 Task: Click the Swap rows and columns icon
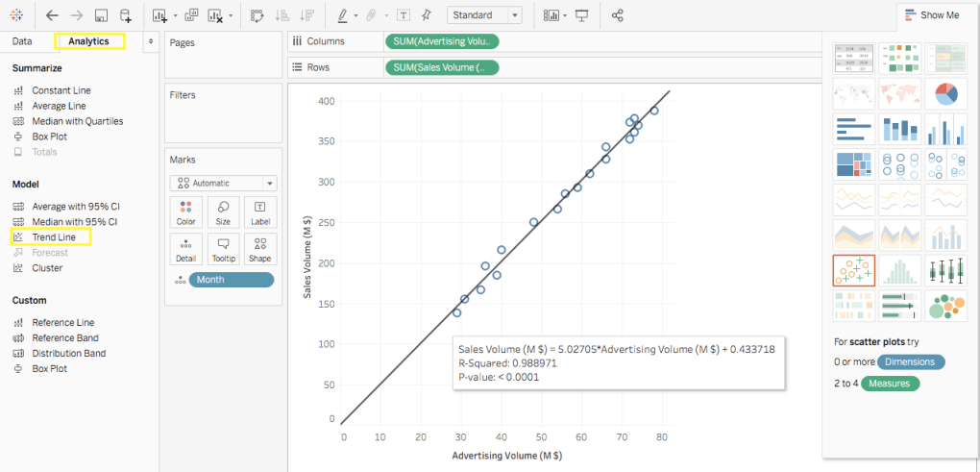click(256, 15)
